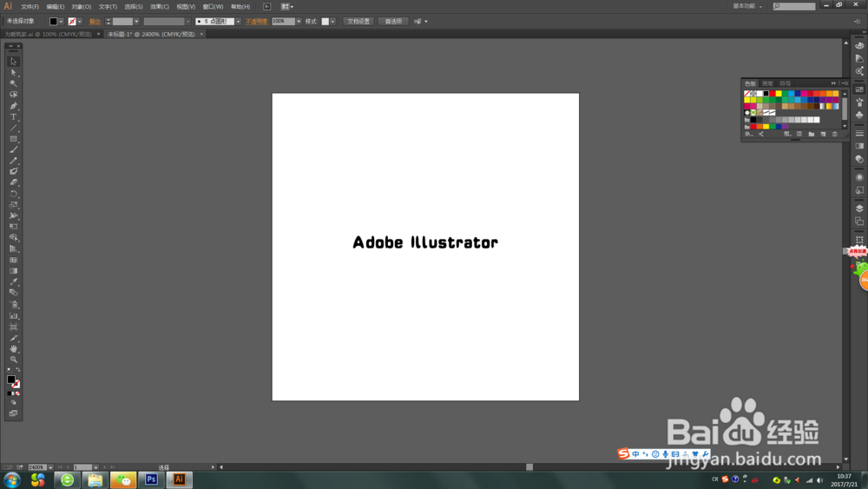Expand the opacity 100% dropdown
Viewport: 868px width, 489px height.
(x=299, y=22)
